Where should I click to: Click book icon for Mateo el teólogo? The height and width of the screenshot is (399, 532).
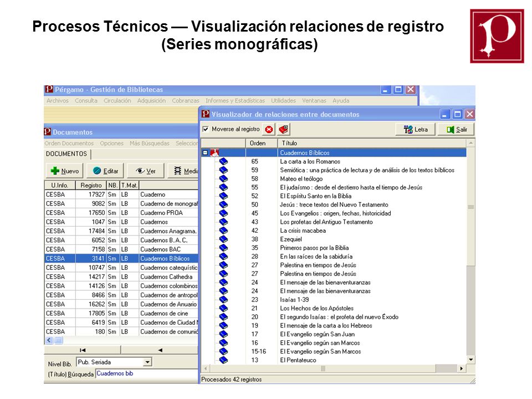coord(223,179)
